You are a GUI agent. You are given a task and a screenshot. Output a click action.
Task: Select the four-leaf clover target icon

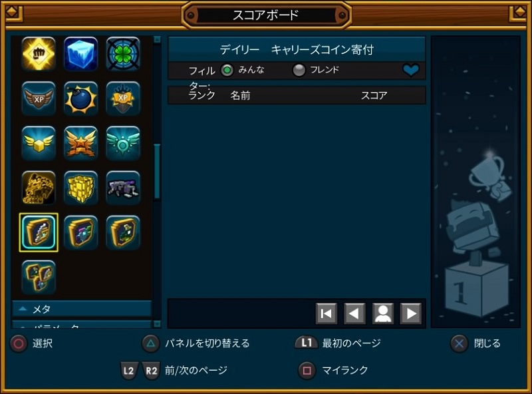coord(123,54)
